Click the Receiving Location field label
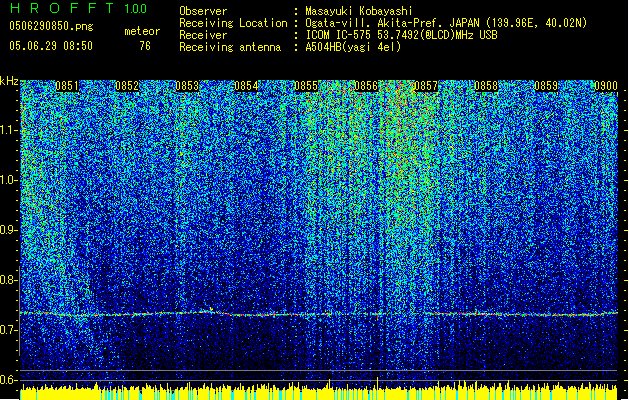629x400 pixels. pyautogui.click(x=233, y=23)
